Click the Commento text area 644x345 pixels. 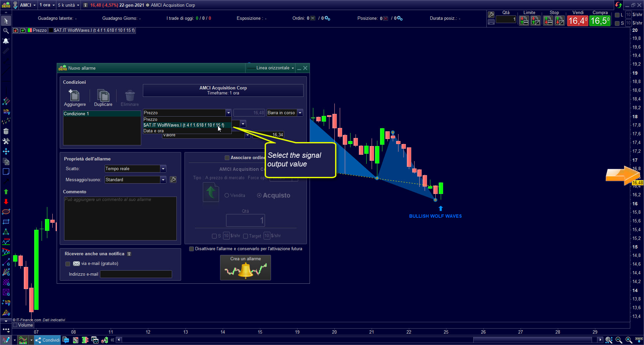click(x=120, y=218)
